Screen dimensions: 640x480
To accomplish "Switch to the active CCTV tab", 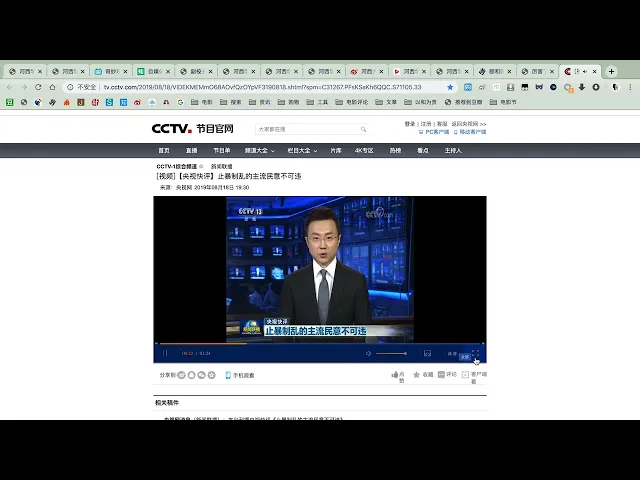I will (578, 71).
